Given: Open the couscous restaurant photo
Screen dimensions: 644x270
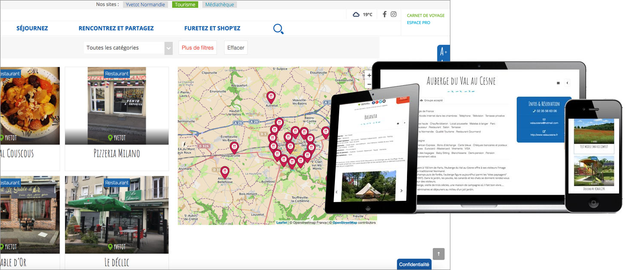Looking at the screenshot, I should pyautogui.click(x=30, y=106).
